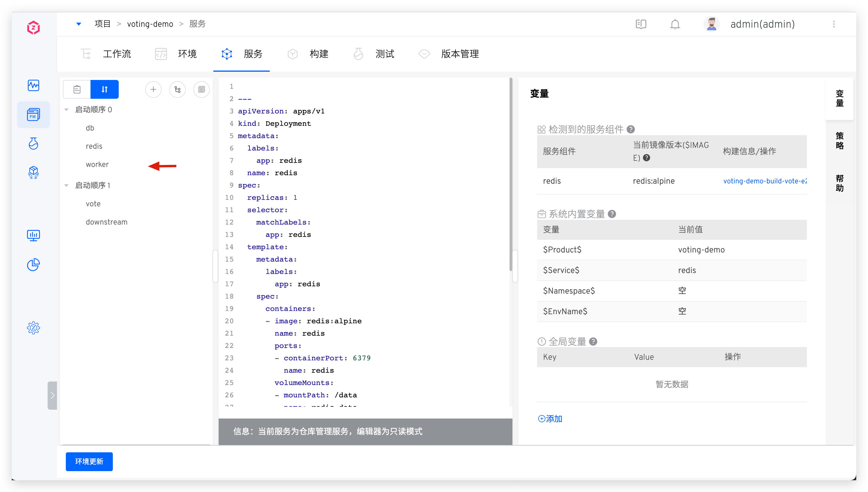Switch to list view via clipboard toggle
This screenshot has height=492, width=868.
[x=77, y=89]
